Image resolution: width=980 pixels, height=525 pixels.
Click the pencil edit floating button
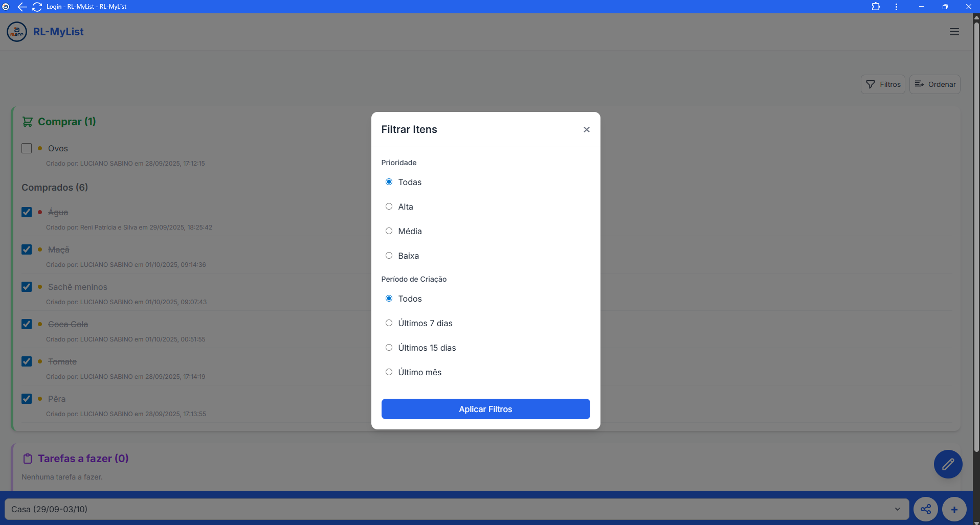[x=948, y=464]
